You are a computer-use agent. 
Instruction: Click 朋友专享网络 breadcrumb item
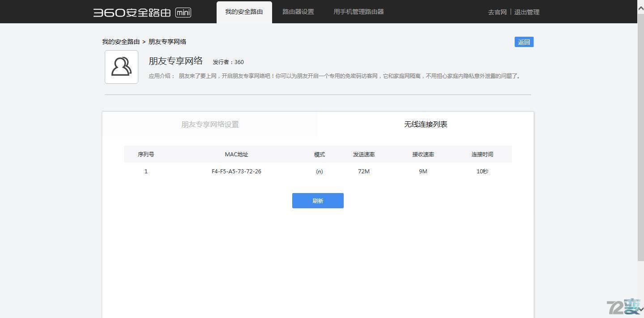pyautogui.click(x=167, y=42)
